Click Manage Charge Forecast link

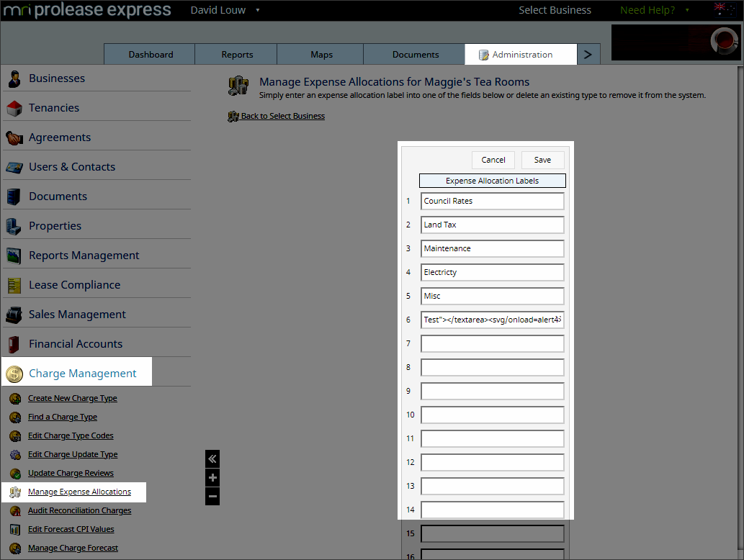tap(73, 548)
